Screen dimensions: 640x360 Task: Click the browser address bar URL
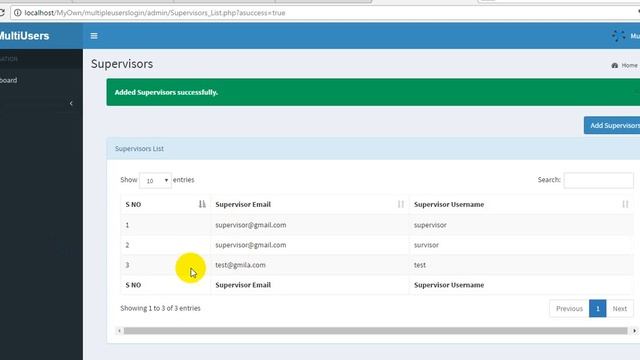tap(155, 13)
